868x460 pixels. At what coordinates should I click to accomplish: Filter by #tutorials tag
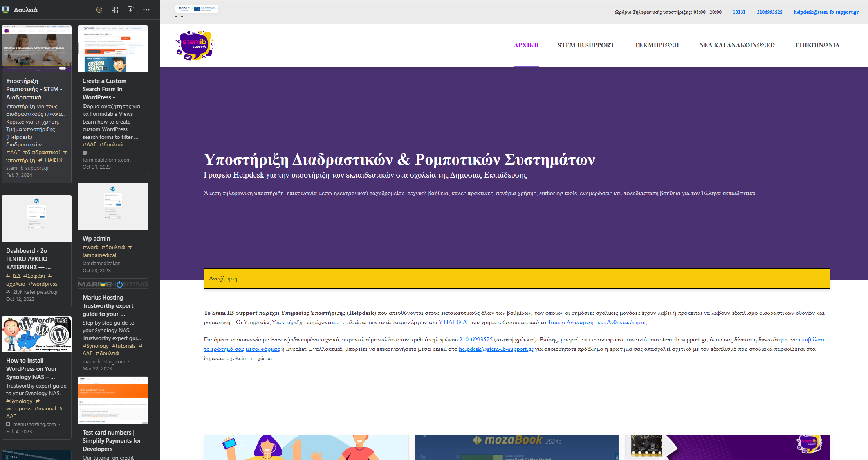(124, 346)
